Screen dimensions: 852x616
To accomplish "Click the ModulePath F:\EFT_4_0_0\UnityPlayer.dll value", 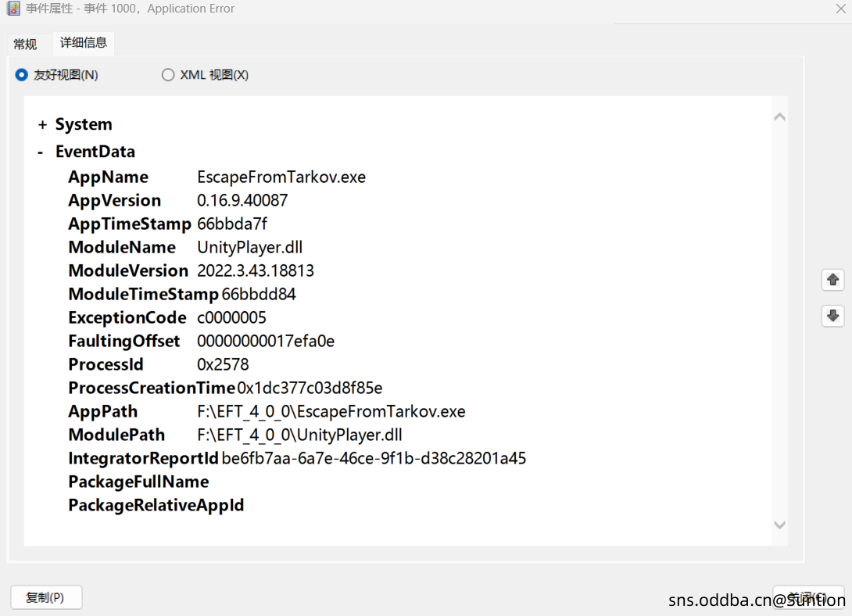I will coord(299,435).
